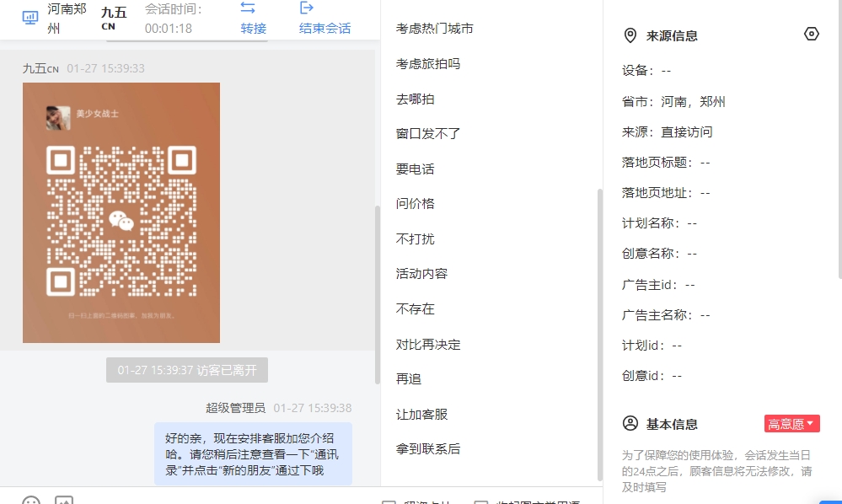Click the chat message list scrollbar
842x504 pixels.
(377, 295)
